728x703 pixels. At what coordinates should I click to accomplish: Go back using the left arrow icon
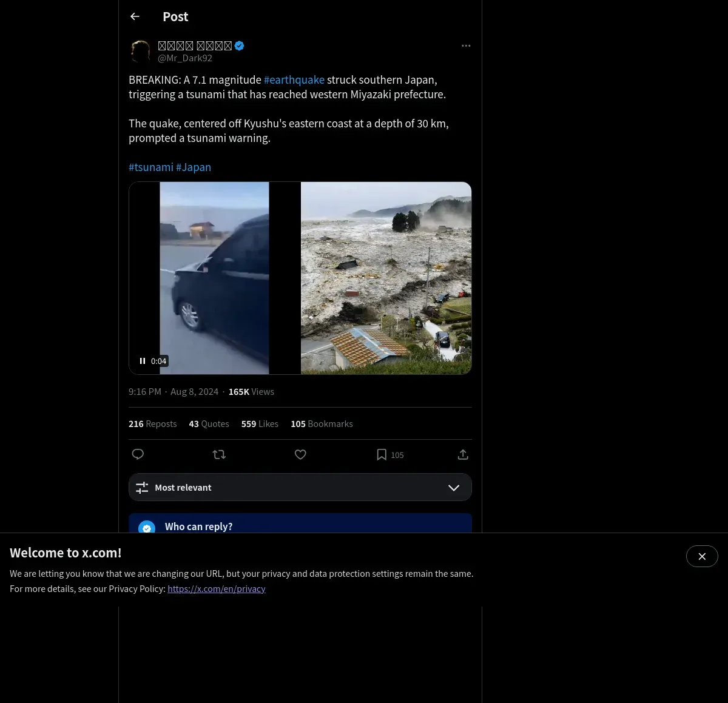(x=135, y=16)
